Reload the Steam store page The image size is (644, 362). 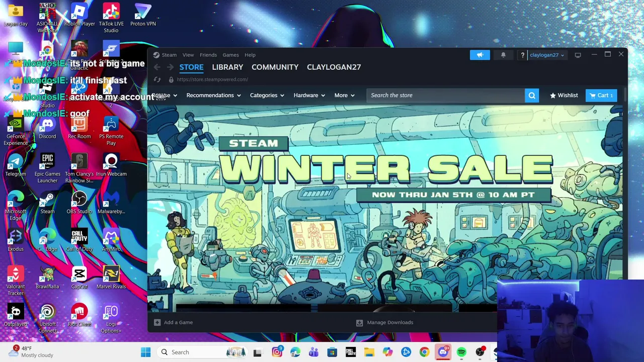point(157,79)
